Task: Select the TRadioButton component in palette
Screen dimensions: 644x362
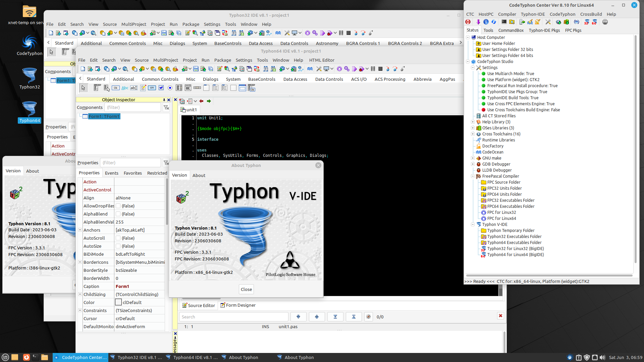Action: 170,88
